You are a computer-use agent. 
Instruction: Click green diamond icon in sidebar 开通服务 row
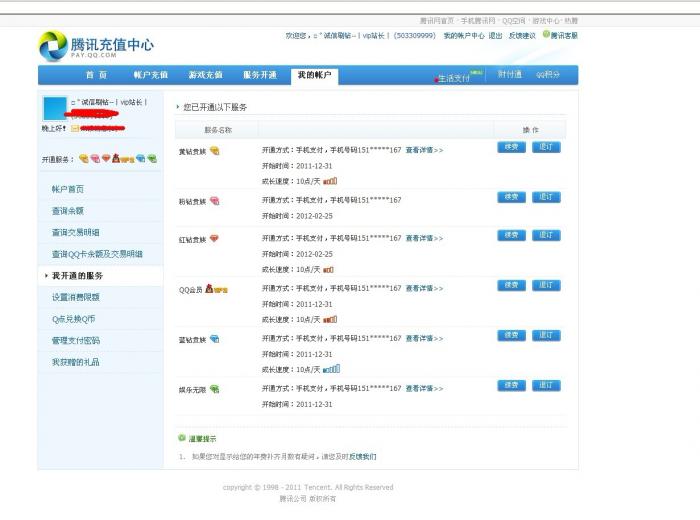(152, 158)
